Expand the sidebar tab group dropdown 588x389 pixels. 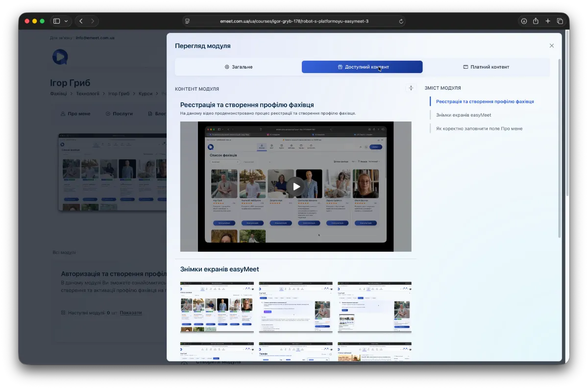click(66, 21)
